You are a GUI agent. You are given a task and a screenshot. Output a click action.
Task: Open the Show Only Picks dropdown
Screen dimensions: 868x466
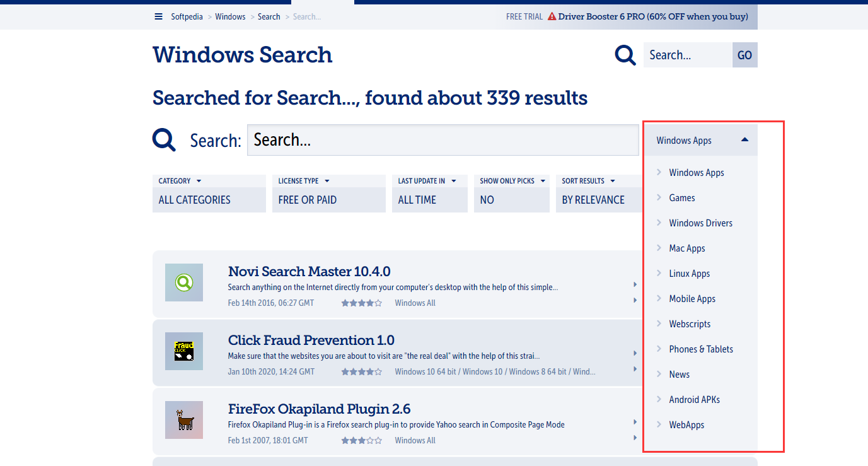(x=512, y=181)
